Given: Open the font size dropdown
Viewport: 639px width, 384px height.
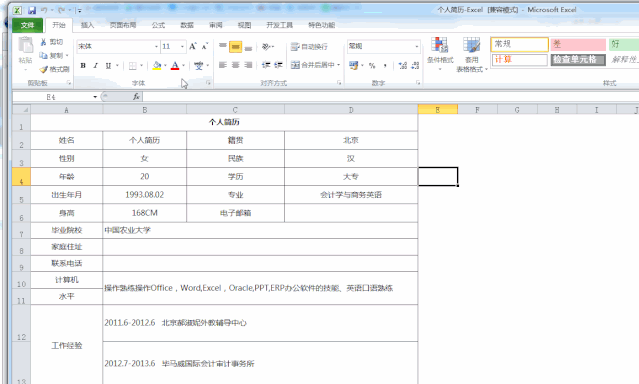Looking at the screenshot, I should click(x=182, y=46).
